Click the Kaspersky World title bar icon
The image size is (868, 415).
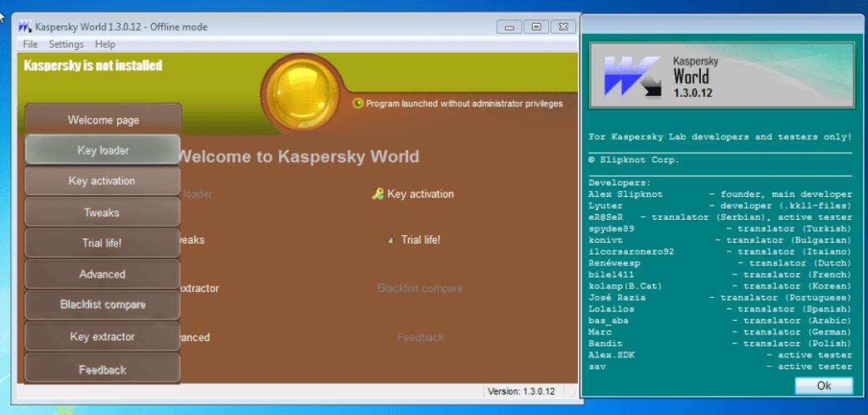click(25, 27)
